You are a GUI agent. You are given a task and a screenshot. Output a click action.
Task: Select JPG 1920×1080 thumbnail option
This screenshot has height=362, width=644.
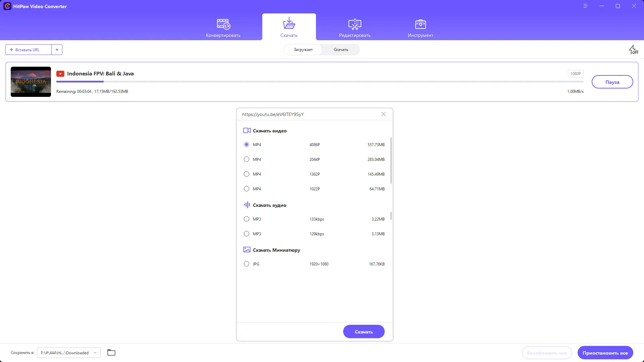pyautogui.click(x=247, y=264)
